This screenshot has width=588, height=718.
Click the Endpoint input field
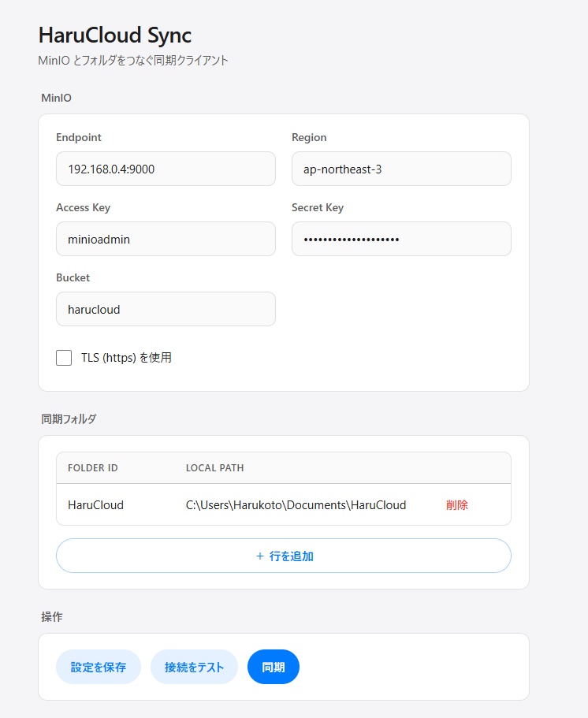pos(166,169)
